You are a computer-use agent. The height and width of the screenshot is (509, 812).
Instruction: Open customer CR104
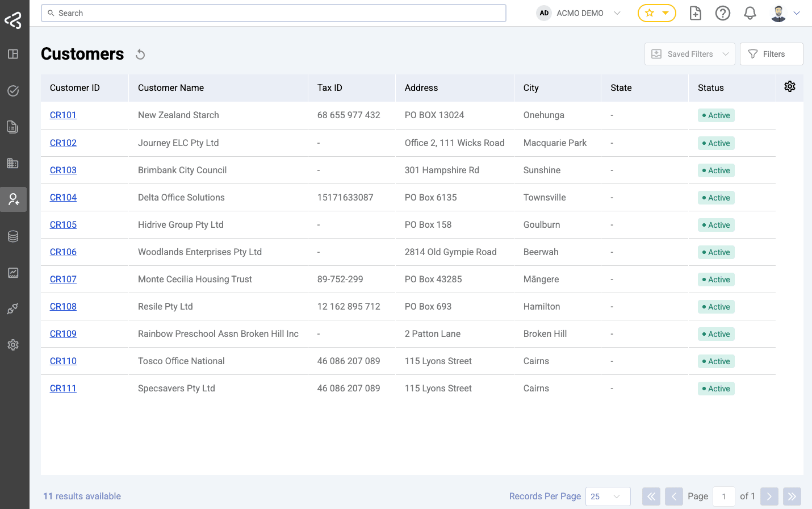pyautogui.click(x=63, y=198)
